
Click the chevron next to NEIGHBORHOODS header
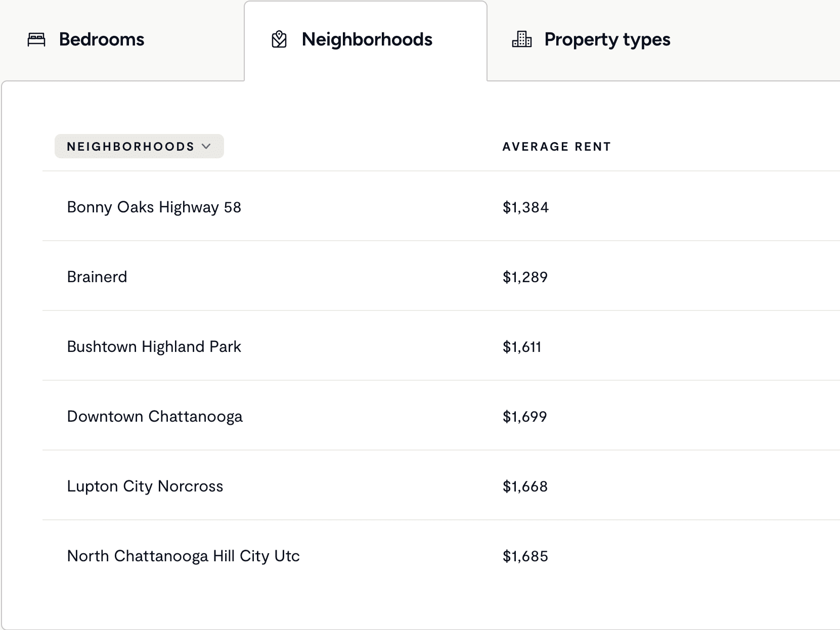206,147
